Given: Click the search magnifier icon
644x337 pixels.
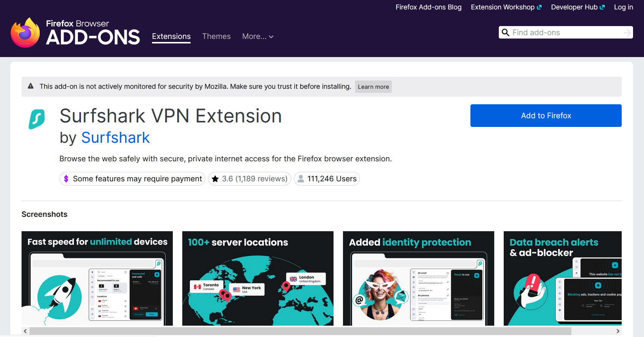Looking at the screenshot, I should (x=505, y=32).
